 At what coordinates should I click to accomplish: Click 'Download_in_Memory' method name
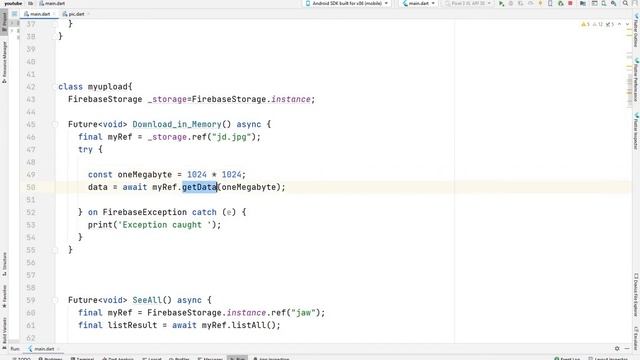(177, 124)
